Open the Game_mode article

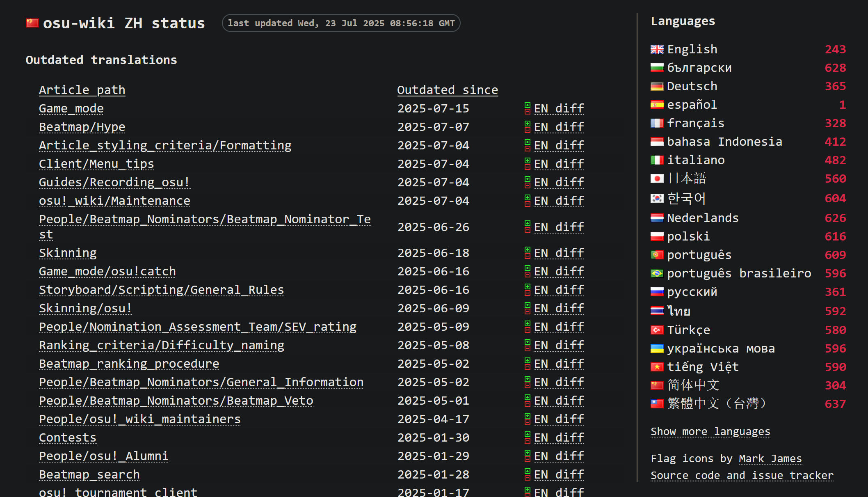[x=71, y=108]
